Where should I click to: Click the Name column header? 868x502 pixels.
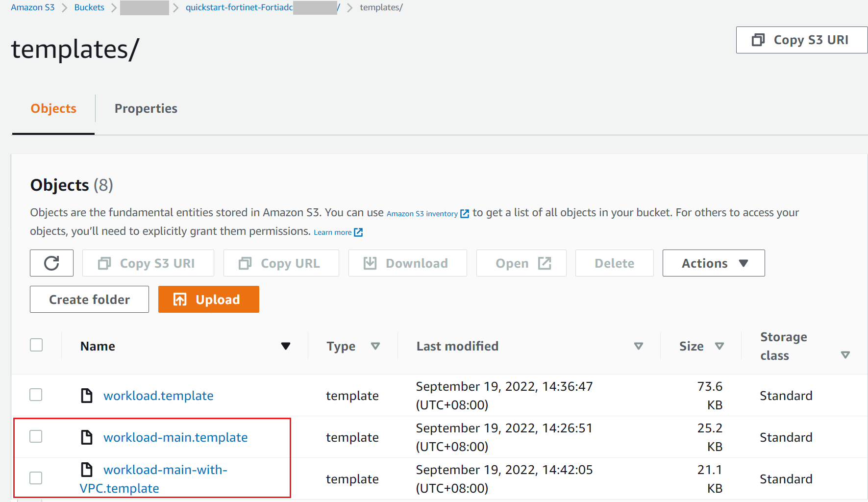click(98, 346)
